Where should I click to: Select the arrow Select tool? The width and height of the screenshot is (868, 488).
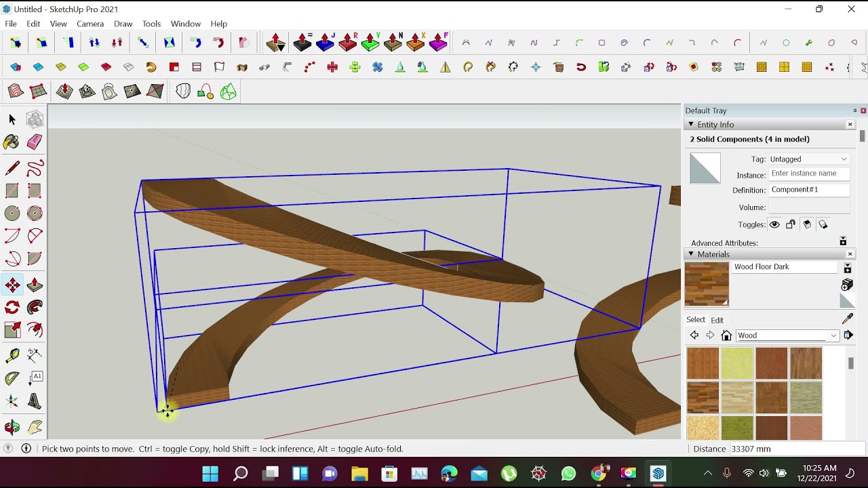(12, 119)
